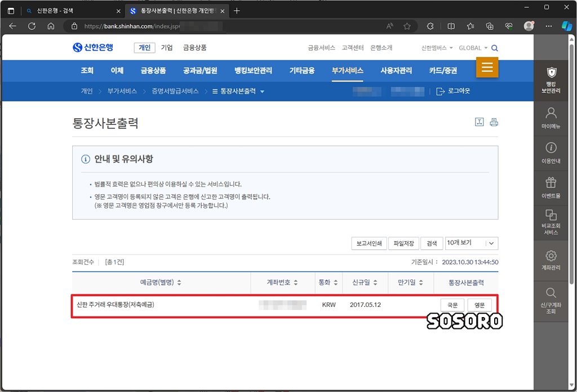Click the browser address bar URL
Screen dimensions: 577x392
[132, 26]
